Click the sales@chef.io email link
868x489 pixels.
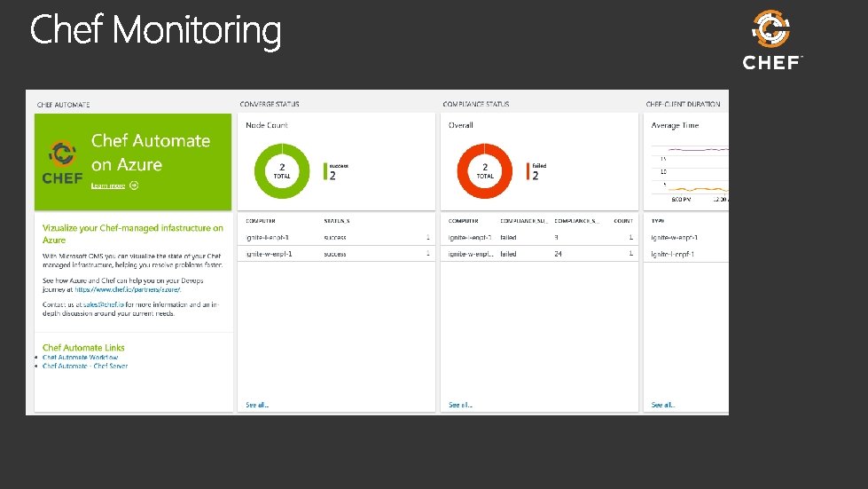(104, 304)
